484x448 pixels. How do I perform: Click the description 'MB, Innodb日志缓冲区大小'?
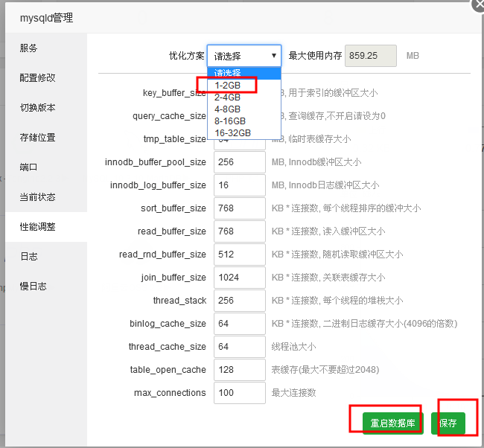(325, 185)
